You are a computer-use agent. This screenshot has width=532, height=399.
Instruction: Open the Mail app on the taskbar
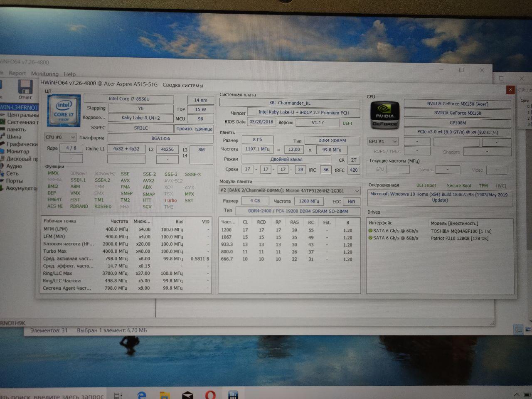pyautogui.click(x=187, y=395)
